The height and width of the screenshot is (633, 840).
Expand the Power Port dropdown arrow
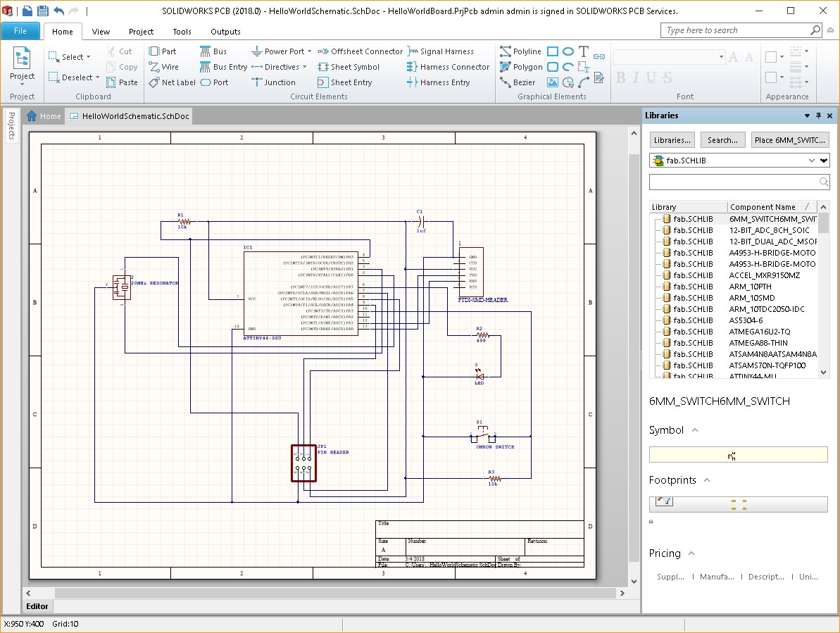pos(311,51)
